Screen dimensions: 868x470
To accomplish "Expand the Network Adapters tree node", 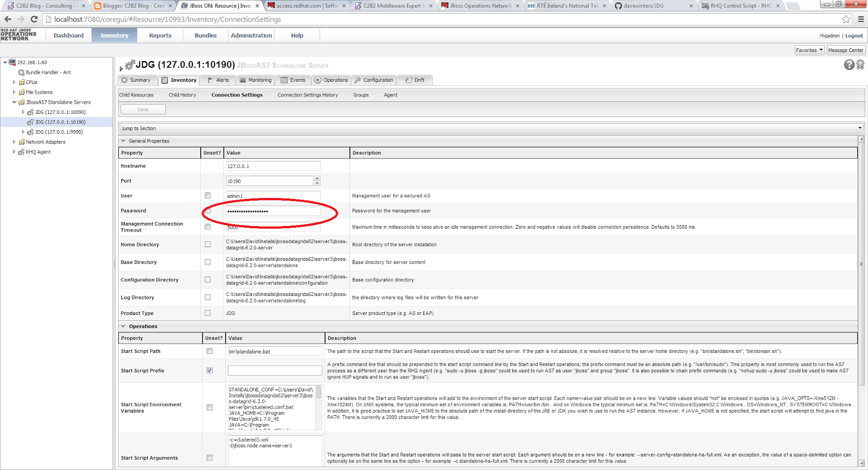I will [14, 142].
